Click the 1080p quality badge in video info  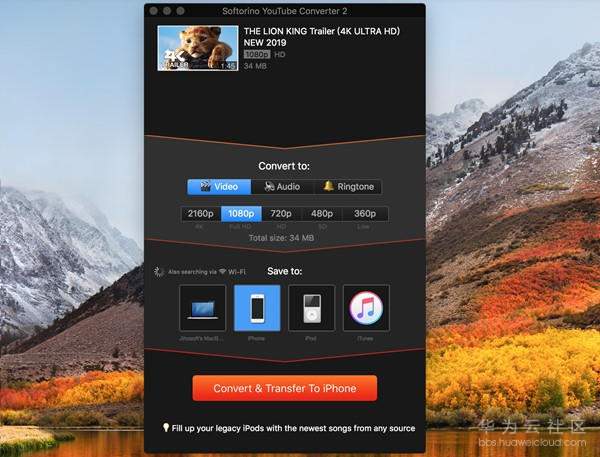257,54
